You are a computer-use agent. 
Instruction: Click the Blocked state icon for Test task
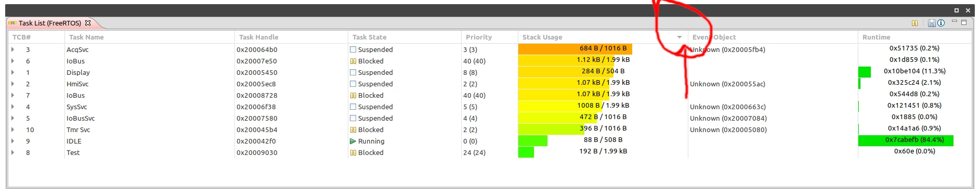coord(353,152)
